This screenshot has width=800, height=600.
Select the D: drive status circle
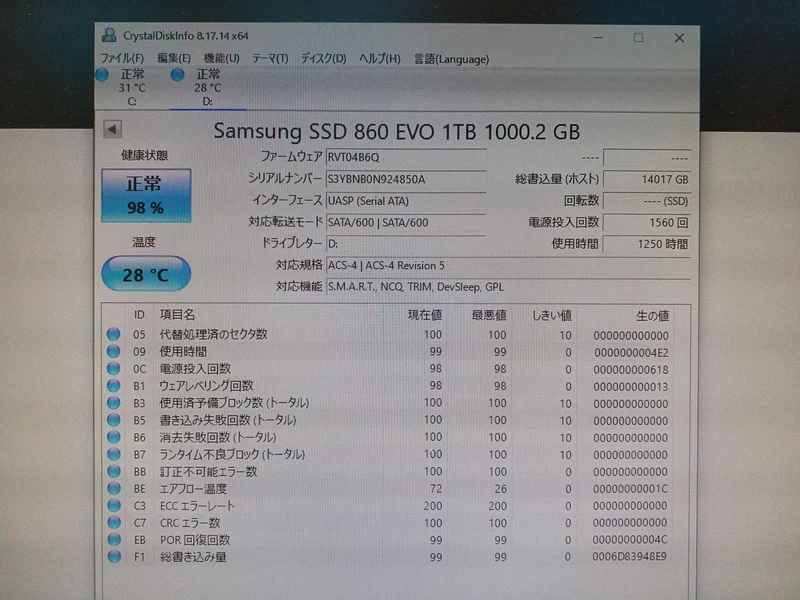pos(178,75)
